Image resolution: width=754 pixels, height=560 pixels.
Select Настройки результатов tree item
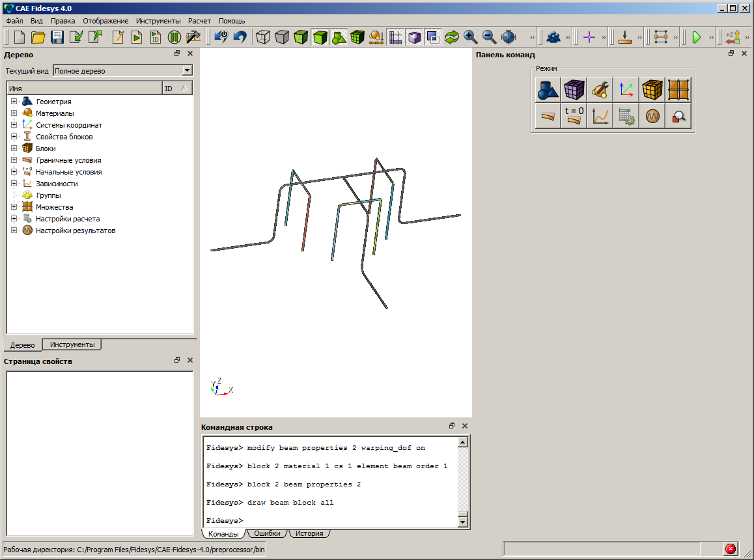[76, 231]
